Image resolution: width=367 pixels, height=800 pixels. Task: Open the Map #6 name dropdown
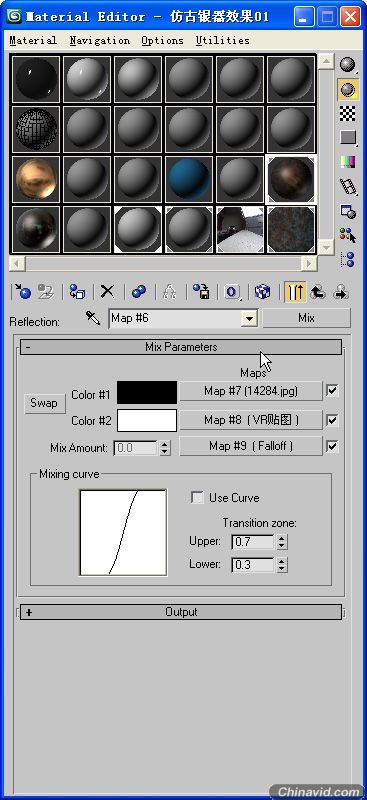249,319
